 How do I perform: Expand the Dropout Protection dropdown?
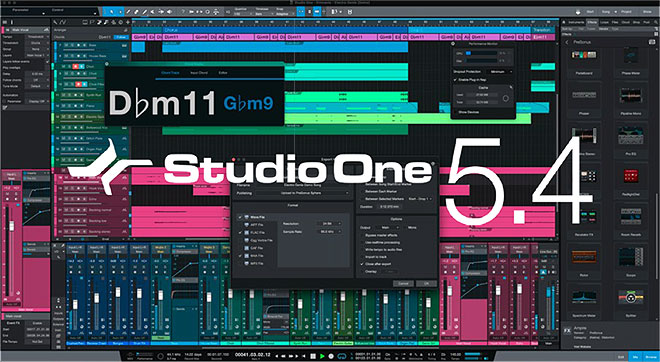pos(500,72)
